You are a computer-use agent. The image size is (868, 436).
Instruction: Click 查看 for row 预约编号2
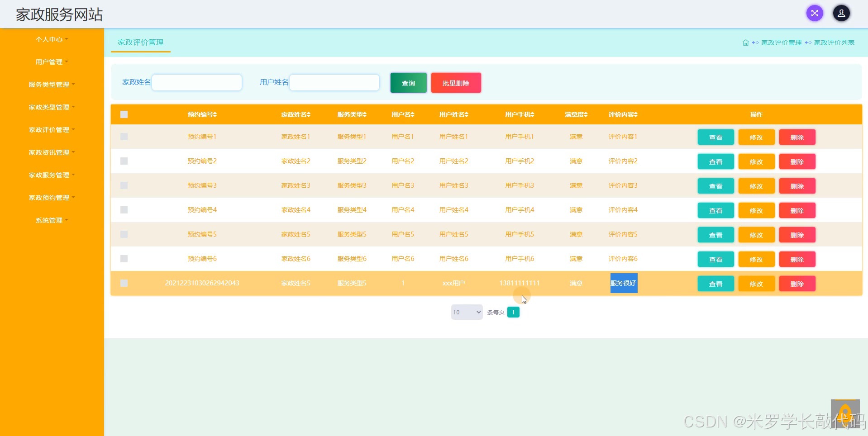(715, 161)
